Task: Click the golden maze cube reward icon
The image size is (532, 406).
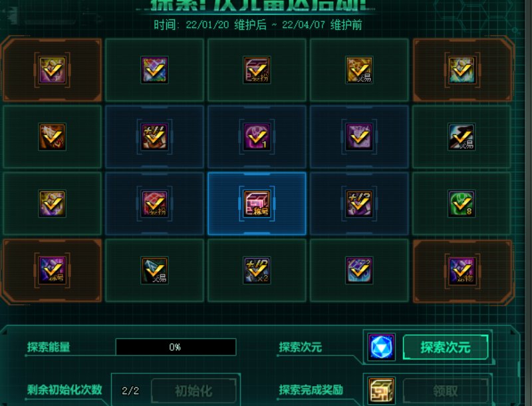Action: coord(381,391)
